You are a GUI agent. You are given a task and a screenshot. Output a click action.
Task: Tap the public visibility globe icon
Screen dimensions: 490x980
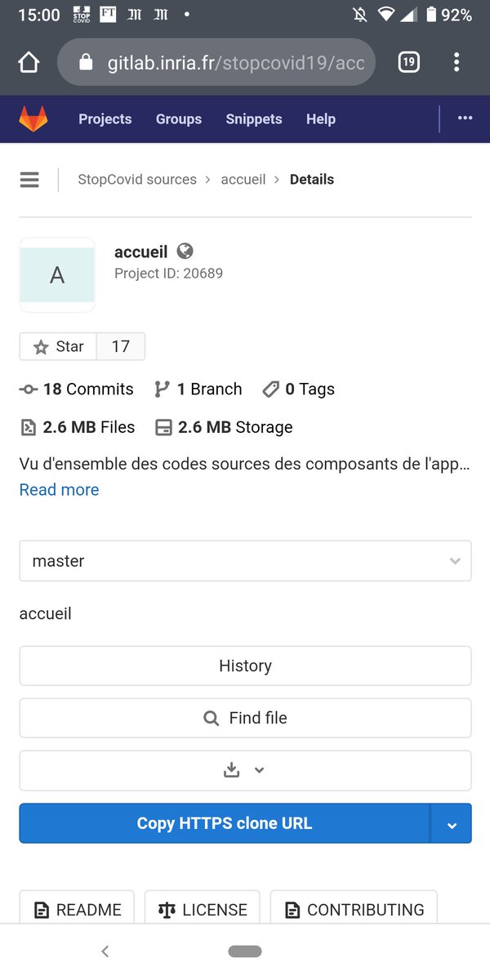coord(185,252)
